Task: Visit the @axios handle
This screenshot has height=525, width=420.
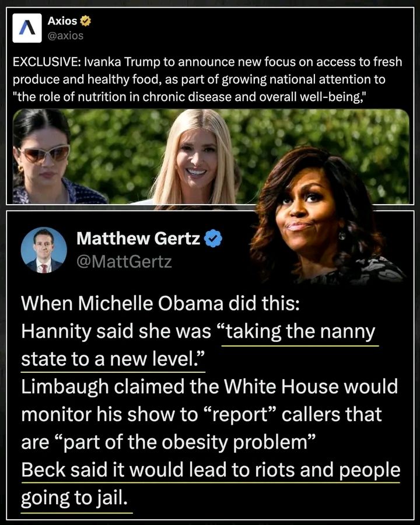Action: 65,36
